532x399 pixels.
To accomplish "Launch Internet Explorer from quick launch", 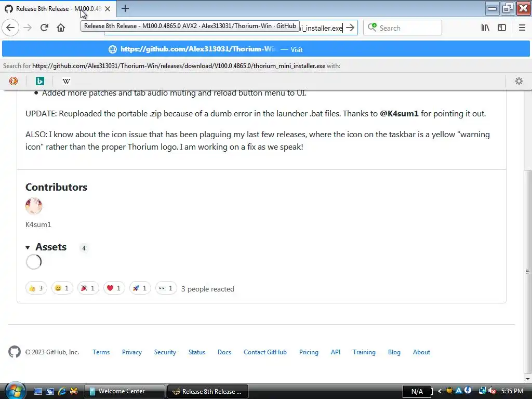I will 62,391.
